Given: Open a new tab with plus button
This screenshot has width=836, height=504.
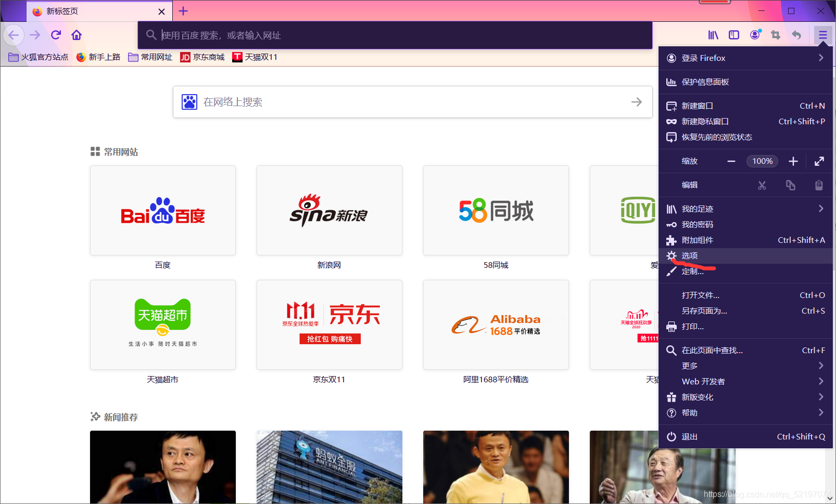Looking at the screenshot, I should tap(183, 11).
